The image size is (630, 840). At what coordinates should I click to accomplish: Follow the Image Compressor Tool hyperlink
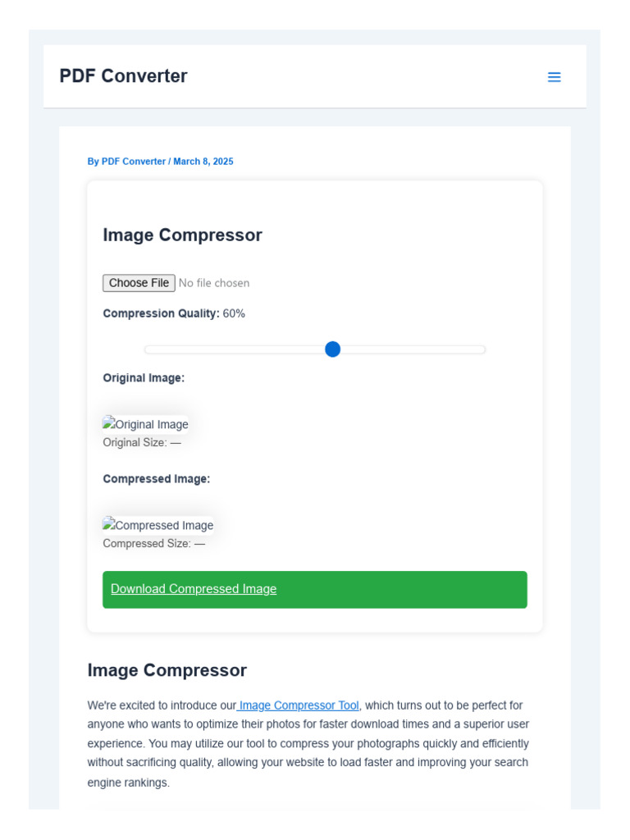coord(299,705)
